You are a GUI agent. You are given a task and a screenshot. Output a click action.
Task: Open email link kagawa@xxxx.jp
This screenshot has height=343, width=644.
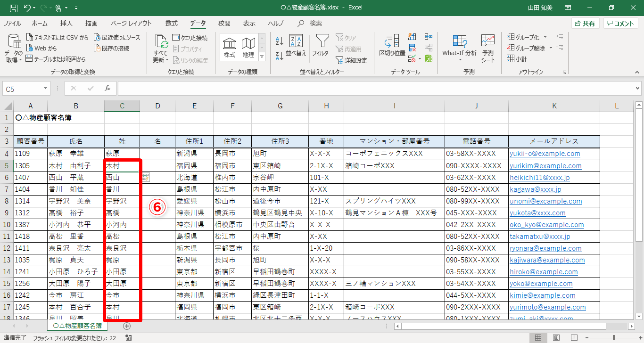click(536, 189)
